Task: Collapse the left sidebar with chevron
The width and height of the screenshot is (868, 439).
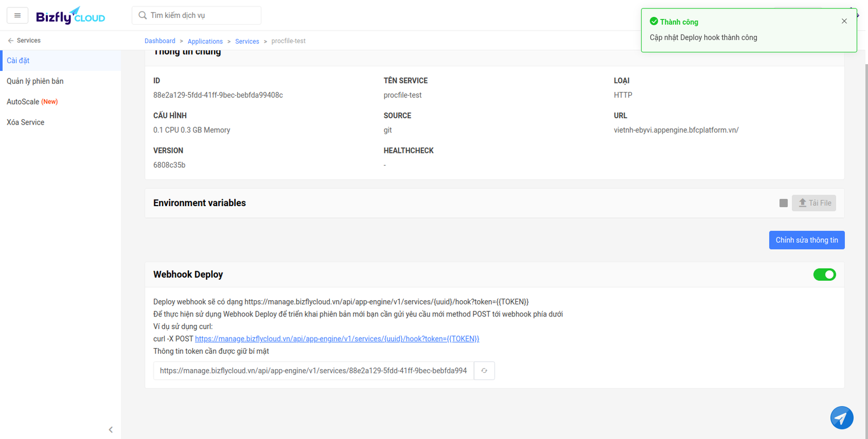Action: [x=110, y=430]
